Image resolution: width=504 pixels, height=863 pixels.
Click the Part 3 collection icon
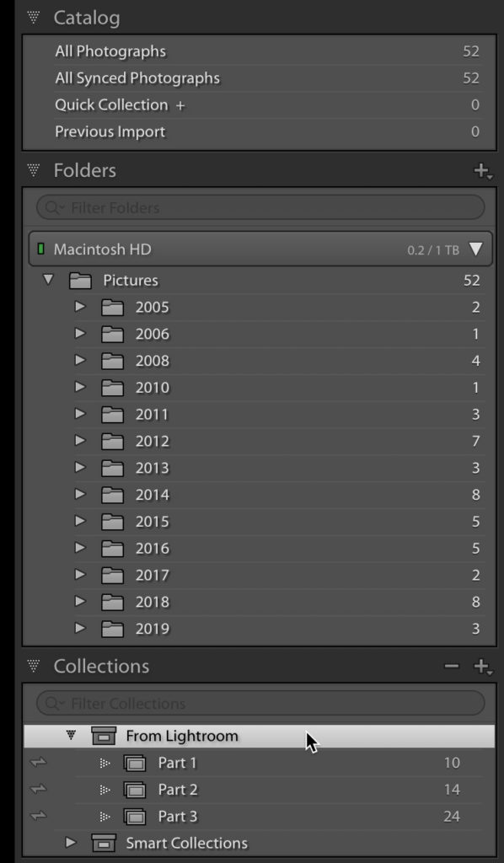[x=135, y=817]
